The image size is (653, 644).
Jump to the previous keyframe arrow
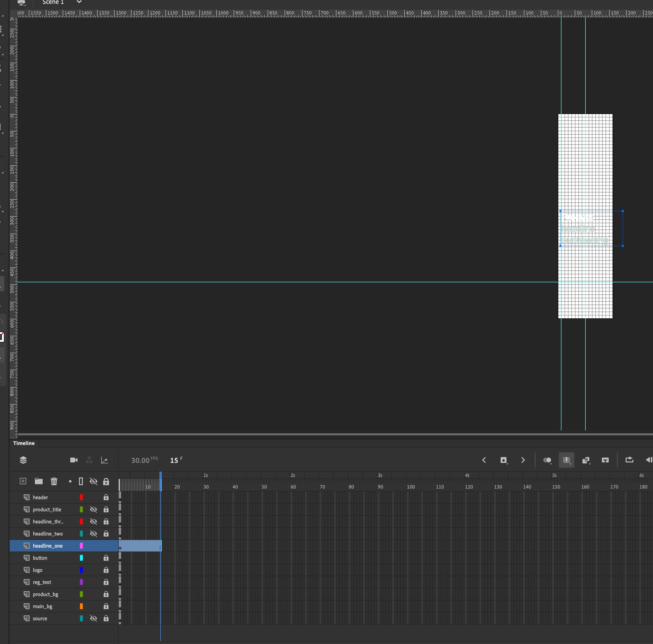[x=484, y=460]
